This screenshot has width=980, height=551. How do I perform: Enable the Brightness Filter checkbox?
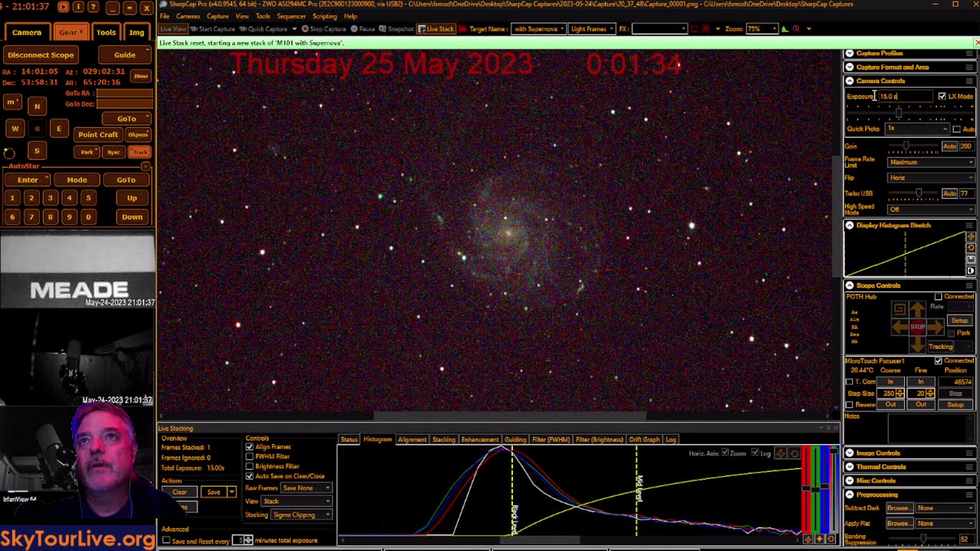pos(250,467)
